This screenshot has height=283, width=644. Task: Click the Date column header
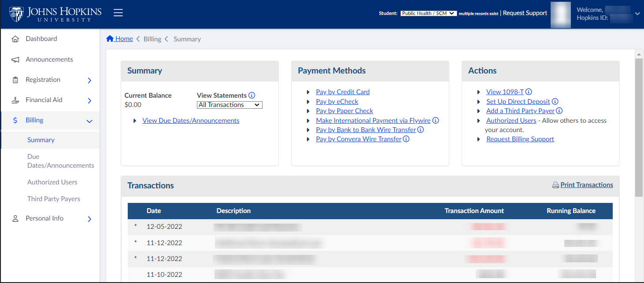click(x=154, y=211)
